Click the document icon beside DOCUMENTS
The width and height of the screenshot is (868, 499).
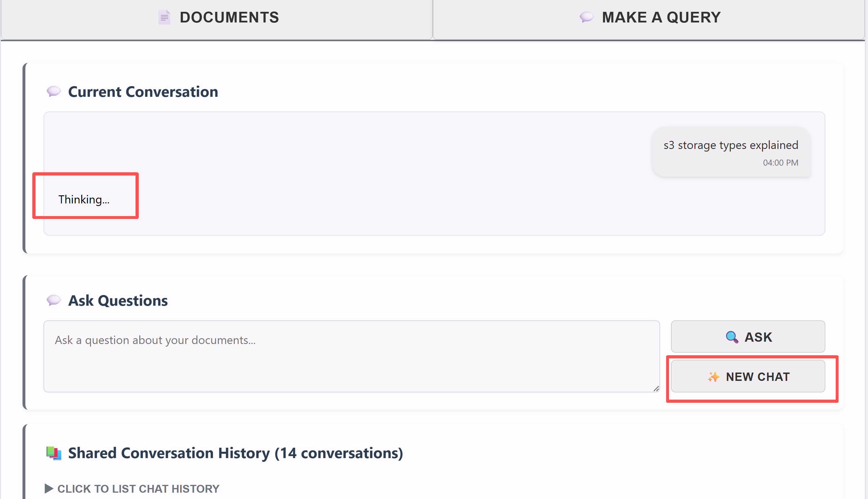pyautogui.click(x=164, y=17)
